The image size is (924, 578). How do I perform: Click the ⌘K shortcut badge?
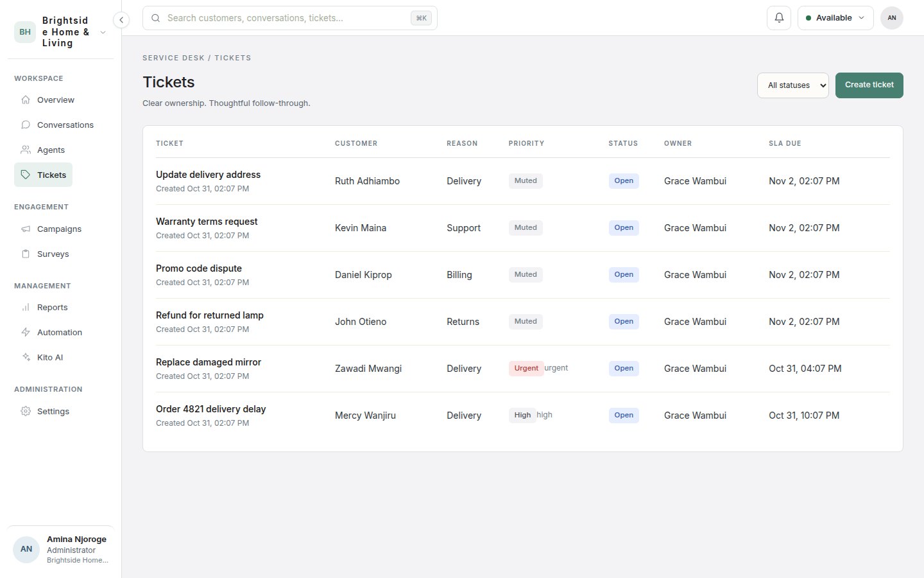click(421, 18)
